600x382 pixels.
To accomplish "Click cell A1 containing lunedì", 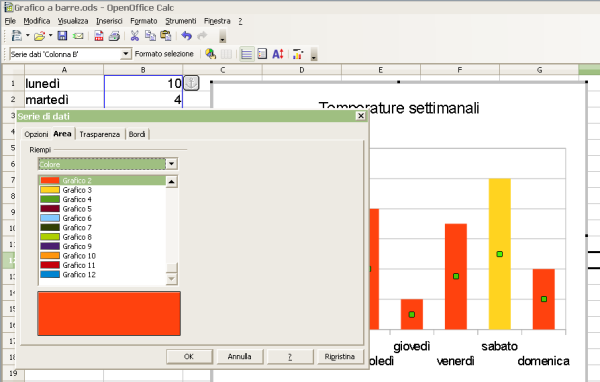I will coord(64,83).
